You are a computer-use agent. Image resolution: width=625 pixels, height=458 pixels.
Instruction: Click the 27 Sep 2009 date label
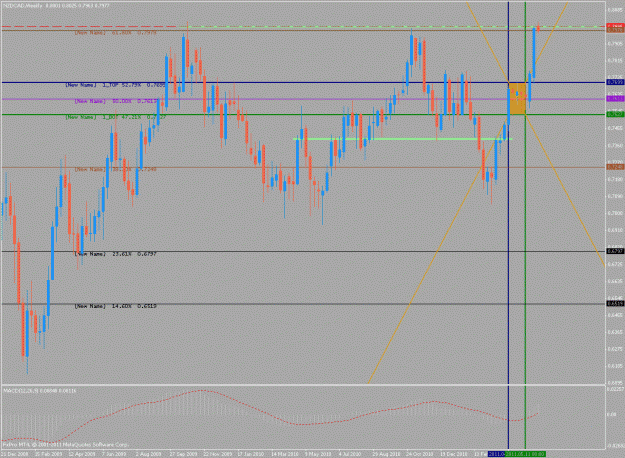click(x=183, y=454)
